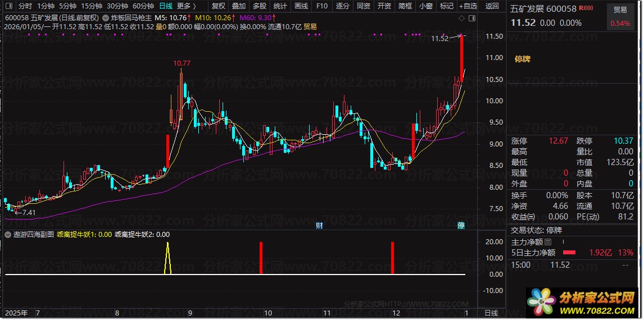Select the 5分钟 period tab
Image resolution: width=644 pixels, height=320 pixels.
[67, 6]
